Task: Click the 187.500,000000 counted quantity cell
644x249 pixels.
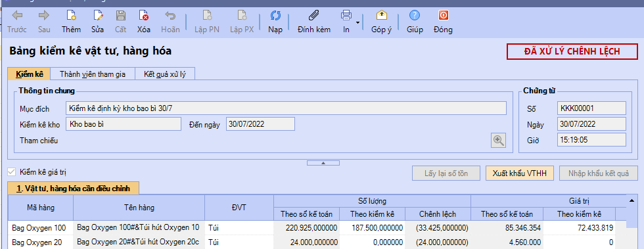Action: (x=372, y=227)
